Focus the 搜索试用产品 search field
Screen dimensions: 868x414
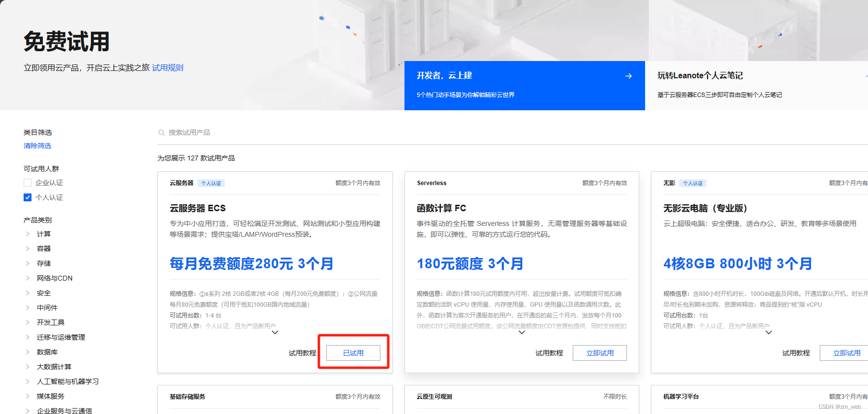click(x=513, y=132)
